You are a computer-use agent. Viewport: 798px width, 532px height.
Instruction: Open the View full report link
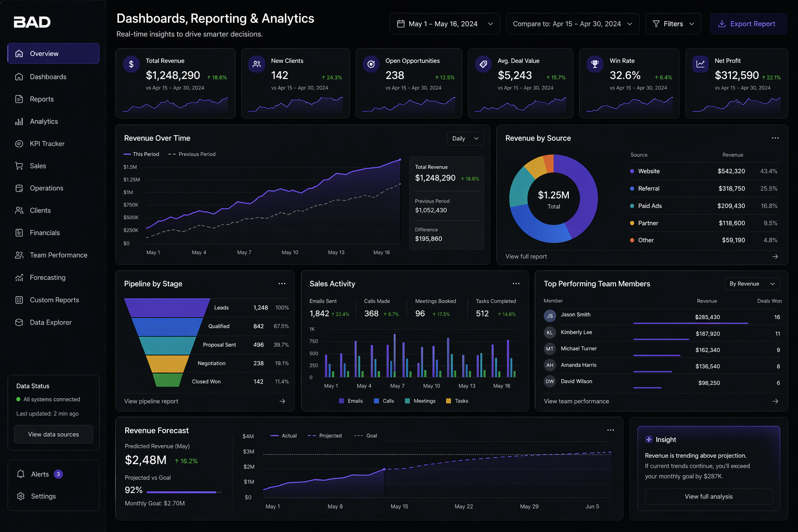pos(526,257)
